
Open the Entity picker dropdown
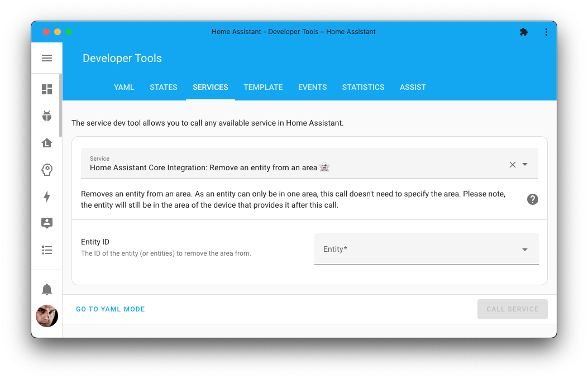[524, 249]
